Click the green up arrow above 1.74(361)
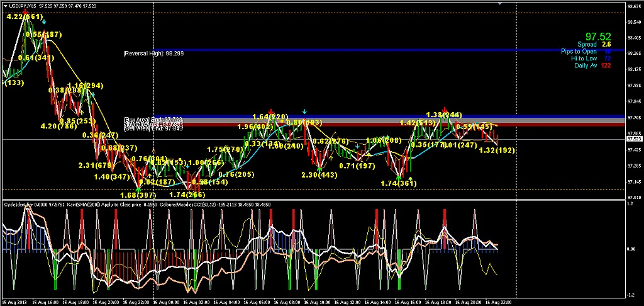The image size is (644, 306). click(x=399, y=177)
